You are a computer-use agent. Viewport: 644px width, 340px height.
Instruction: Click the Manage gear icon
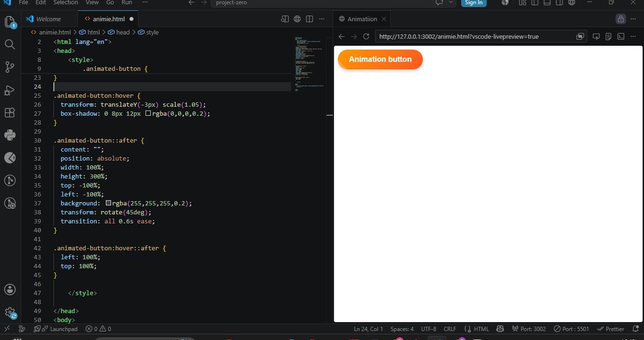tap(10, 313)
